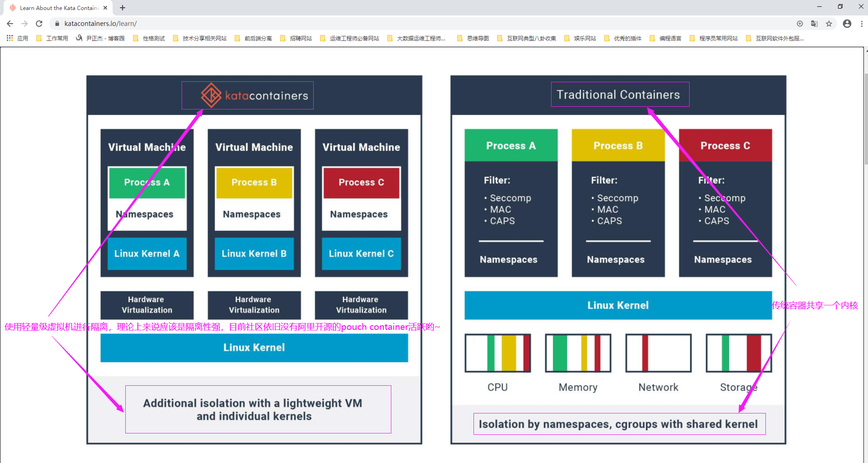
Task: Open the 尹正杰 - 博客园 bookmark
Action: [x=100, y=39]
